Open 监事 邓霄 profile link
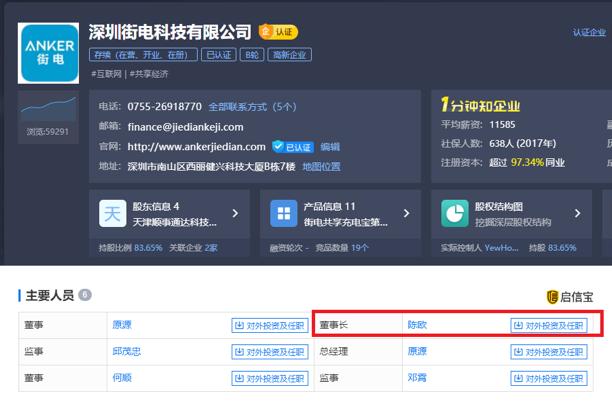Screen dimensions: 612x404 click(417, 378)
